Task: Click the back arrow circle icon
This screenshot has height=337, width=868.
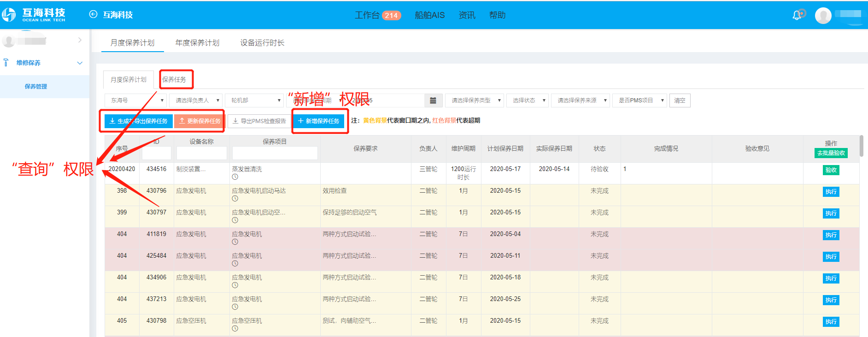Action: coord(93,14)
